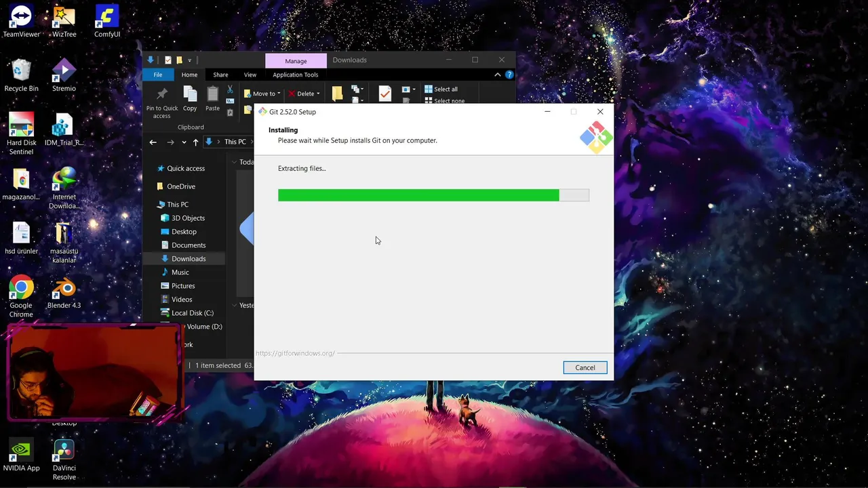Click Copy icon in Explorer ribbon
This screenshot has height=488, width=868.
[190, 99]
